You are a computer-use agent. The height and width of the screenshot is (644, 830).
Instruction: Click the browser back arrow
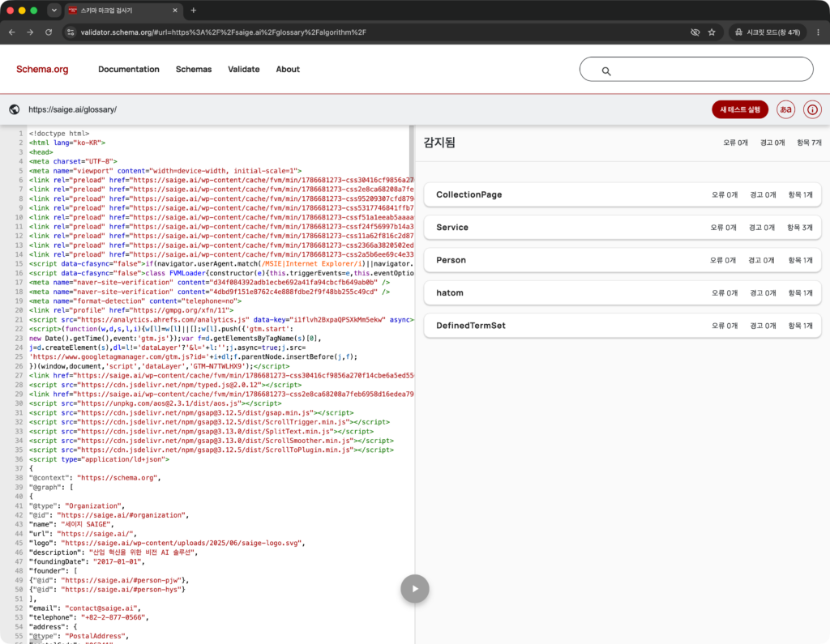[11, 32]
